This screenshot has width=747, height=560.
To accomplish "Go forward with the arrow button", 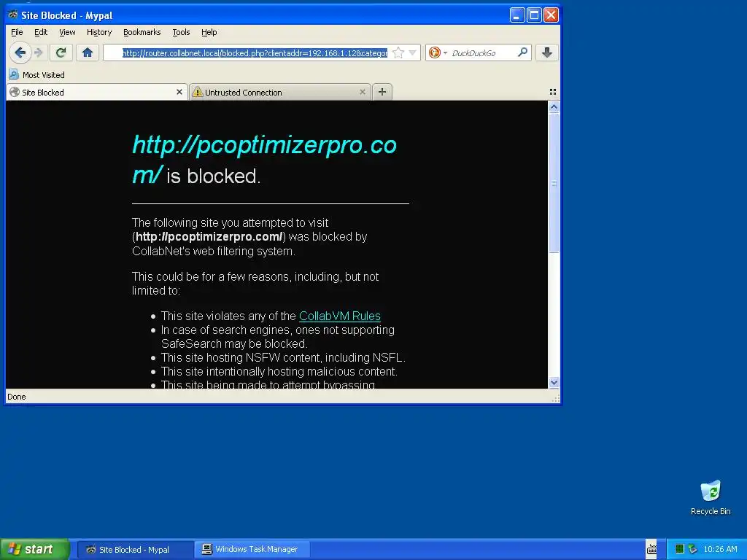I will tap(39, 52).
